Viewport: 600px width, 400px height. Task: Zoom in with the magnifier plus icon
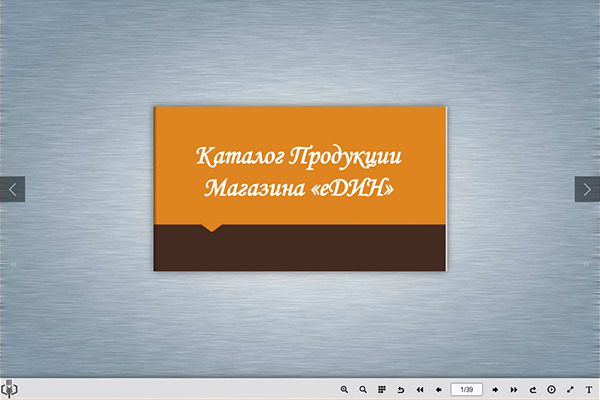[344, 389]
